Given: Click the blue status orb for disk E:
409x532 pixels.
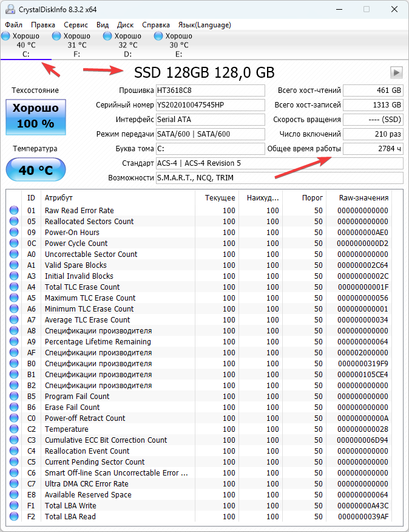Looking at the screenshot, I should (x=158, y=36).
